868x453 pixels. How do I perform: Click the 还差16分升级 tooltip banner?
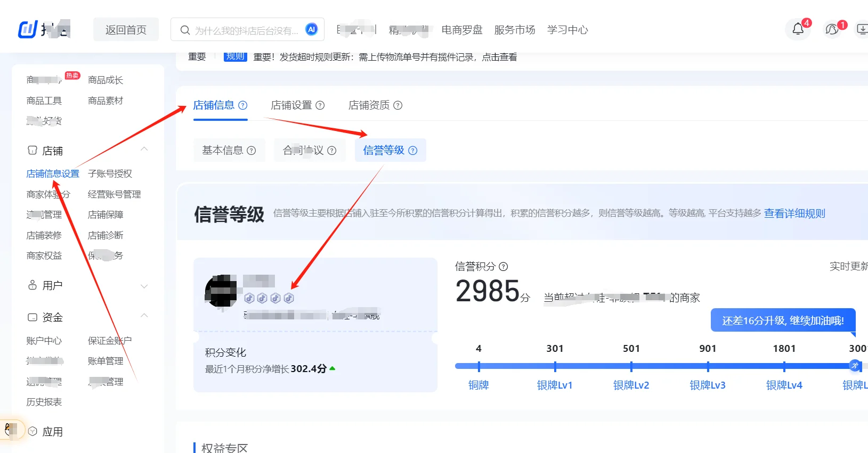(783, 320)
